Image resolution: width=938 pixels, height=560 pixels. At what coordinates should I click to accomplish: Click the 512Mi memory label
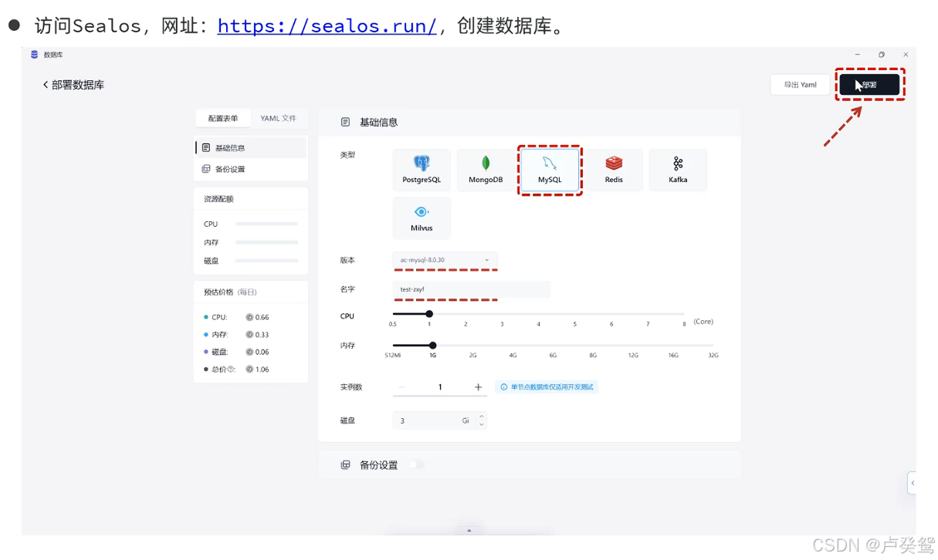pos(393,356)
